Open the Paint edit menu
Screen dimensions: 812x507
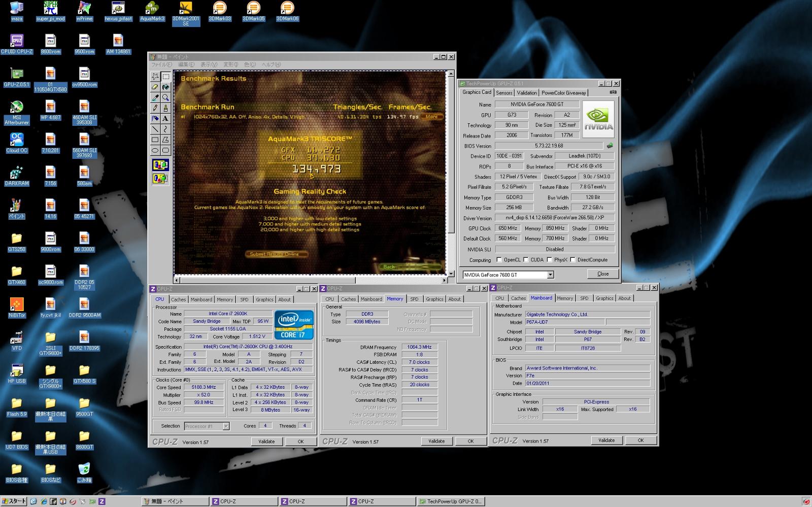tap(186, 64)
